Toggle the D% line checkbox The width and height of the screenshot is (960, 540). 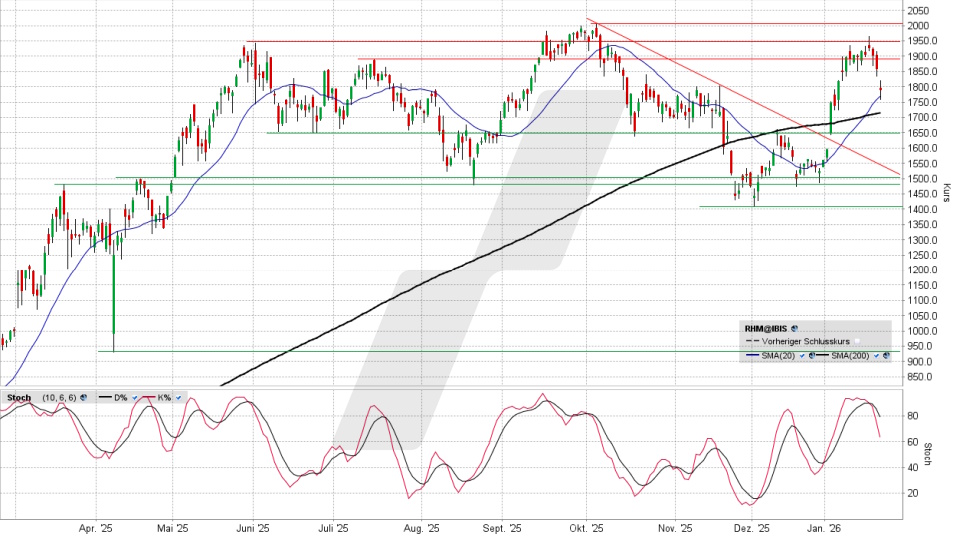(134, 397)
